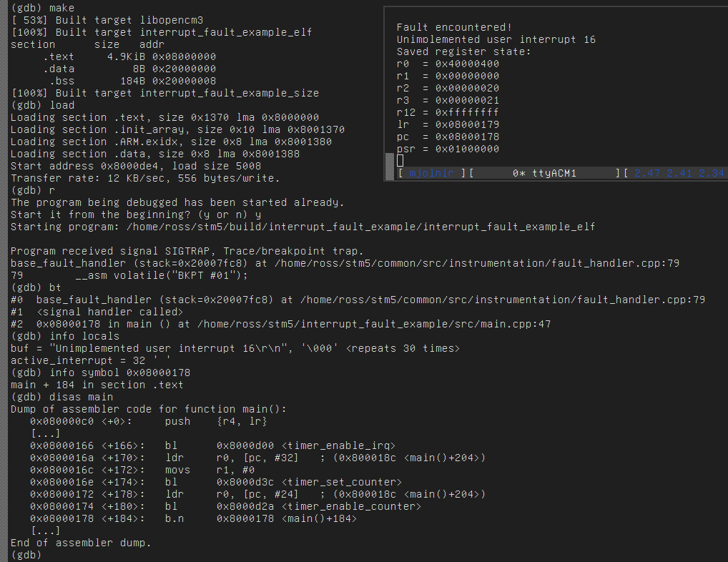Click the last (gdb) prompt at the bottom
This screenshot has width=728, height=562.
[x=26, y=555]
